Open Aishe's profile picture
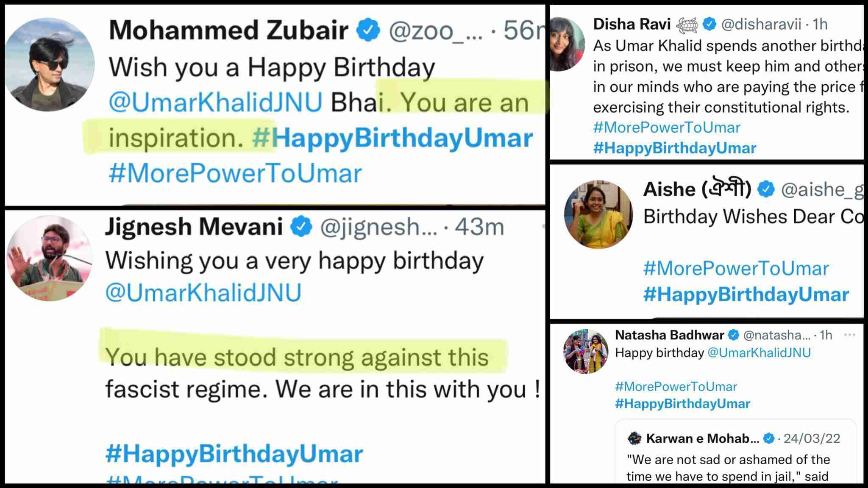This screenshot has width=868, height=488. pos(598,214)
